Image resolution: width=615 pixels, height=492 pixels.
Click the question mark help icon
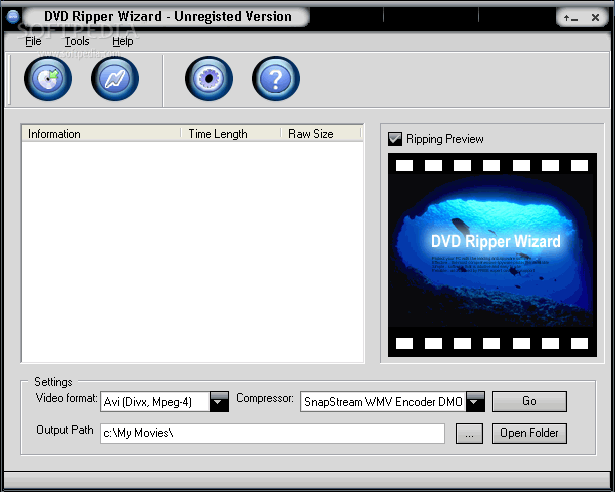276,78
